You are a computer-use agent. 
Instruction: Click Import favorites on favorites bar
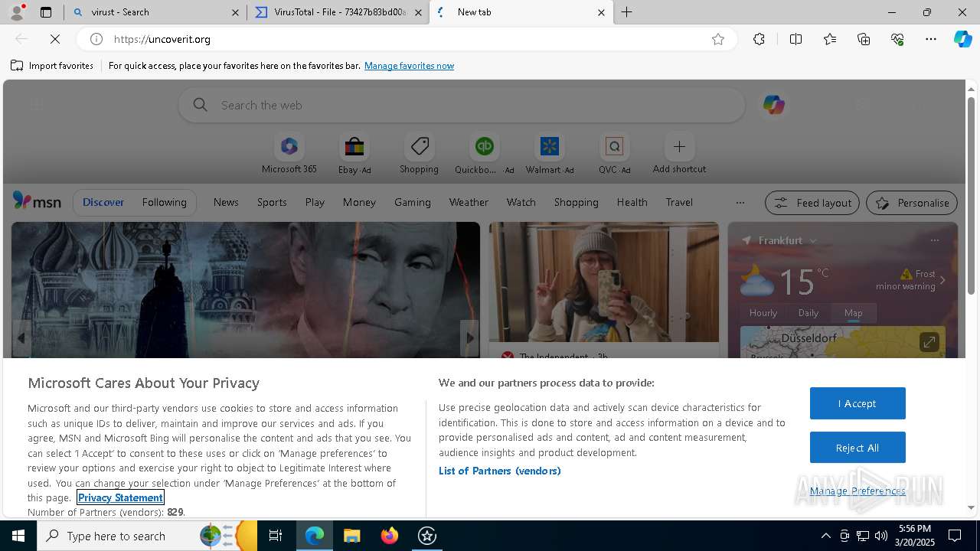click(52, 66)
